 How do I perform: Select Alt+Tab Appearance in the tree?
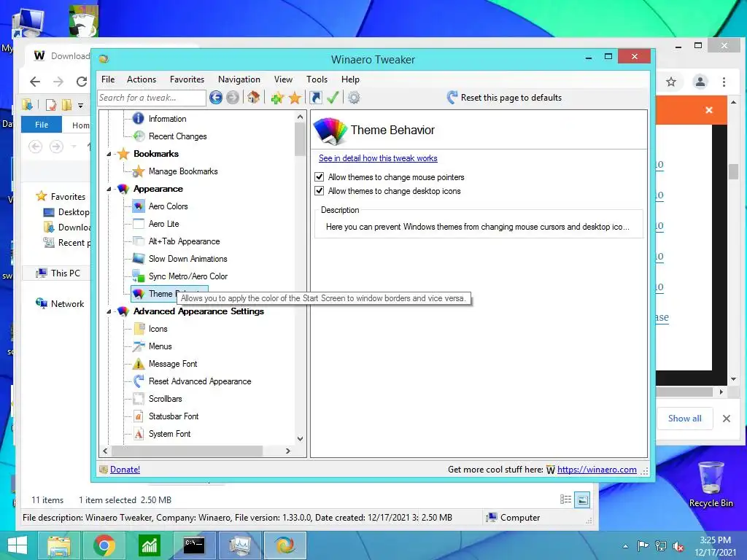pyautogui.click(x=184, y=241)
